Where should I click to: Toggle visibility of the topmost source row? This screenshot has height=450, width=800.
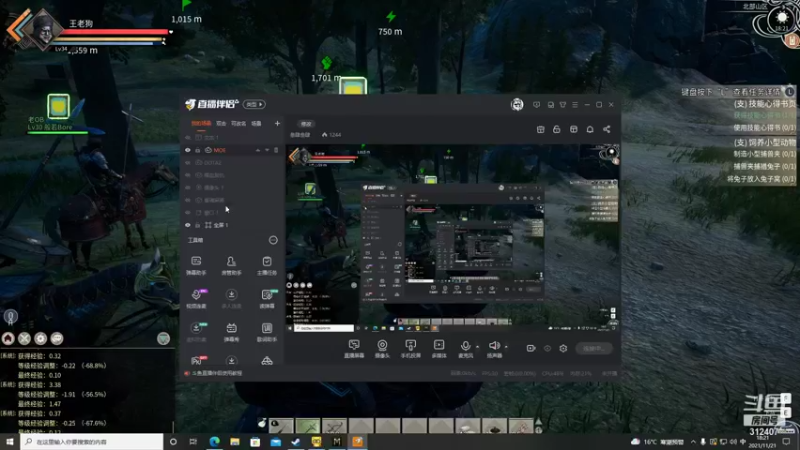[188, 138]
